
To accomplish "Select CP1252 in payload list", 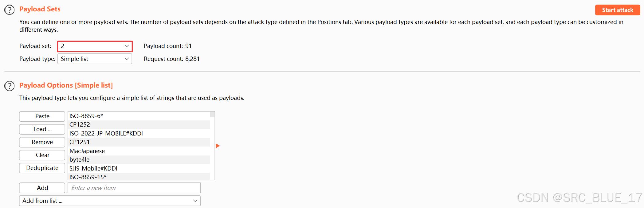I will coord(139,125).
